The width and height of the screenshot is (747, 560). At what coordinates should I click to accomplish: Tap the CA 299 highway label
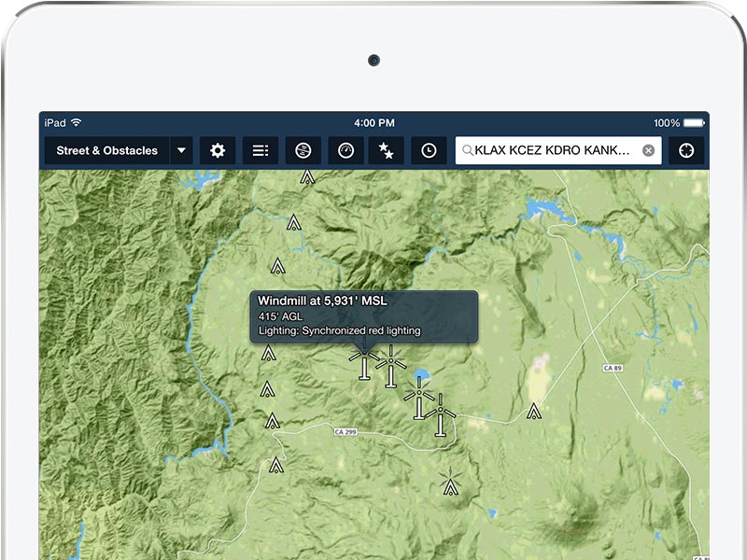click(345, 431)
